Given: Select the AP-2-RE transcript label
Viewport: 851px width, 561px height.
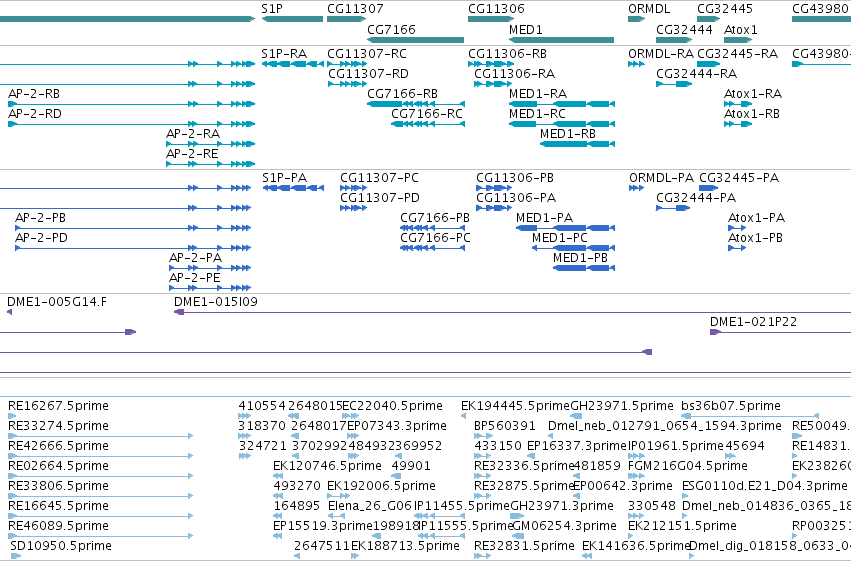Looking at the screenshot, I should (192, 154).
